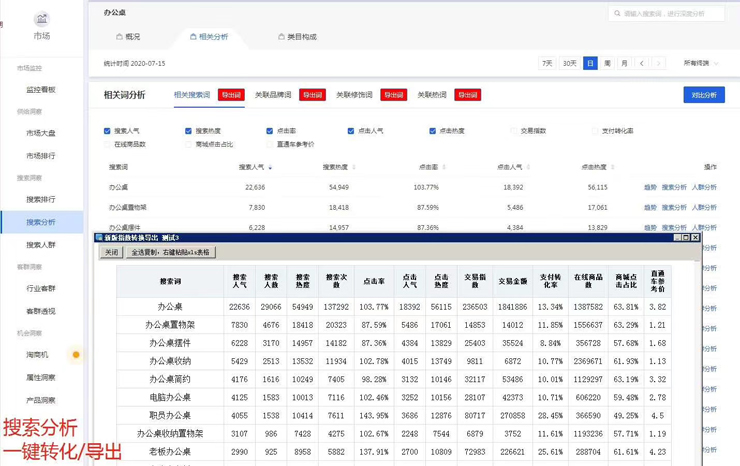Uncheck the 点击热度 checkbox
740x466 pixels.
point(432,131)
